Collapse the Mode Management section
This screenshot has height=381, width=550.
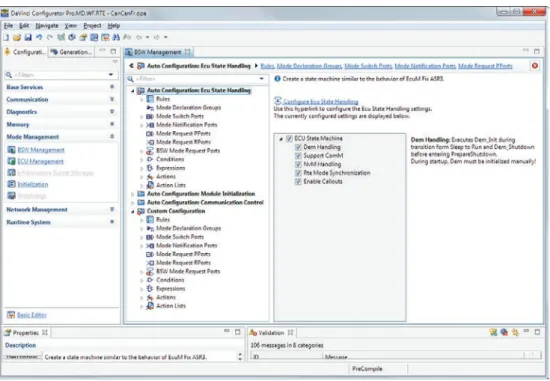click(x=112, y=136)
